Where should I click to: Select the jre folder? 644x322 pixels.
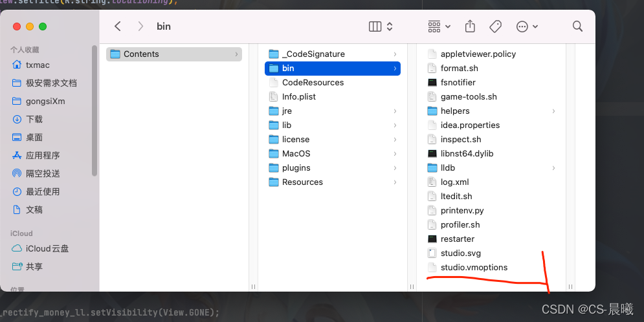[x=333, y=111]
